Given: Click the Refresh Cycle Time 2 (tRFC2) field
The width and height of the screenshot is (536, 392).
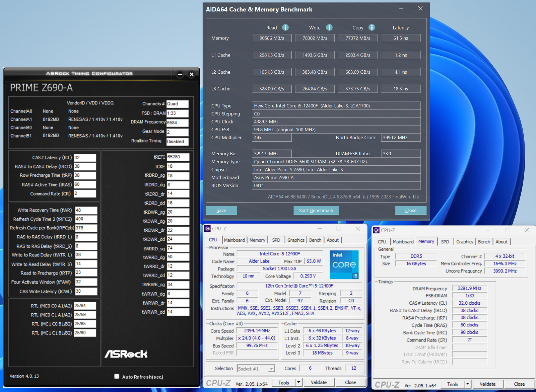Looking at the screenshot, I should coord(86,219).
